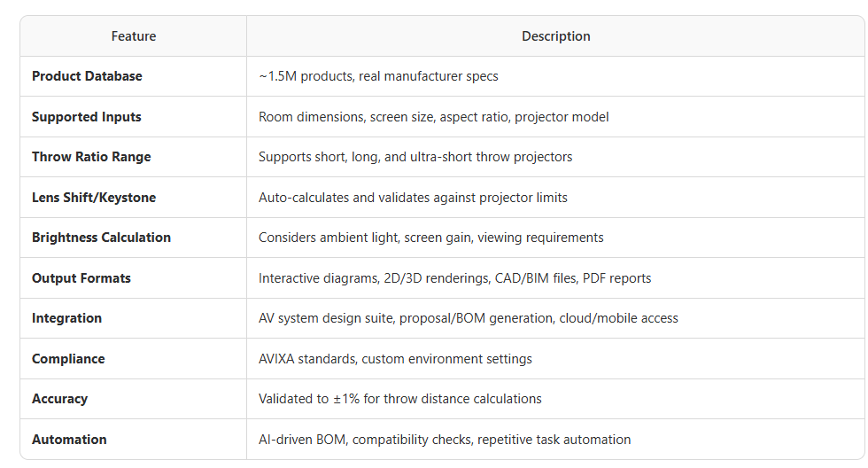868x468 pixels.
Task: Click the Interactive diagrams, CAD/BIM files description
Action: point(454,278)
